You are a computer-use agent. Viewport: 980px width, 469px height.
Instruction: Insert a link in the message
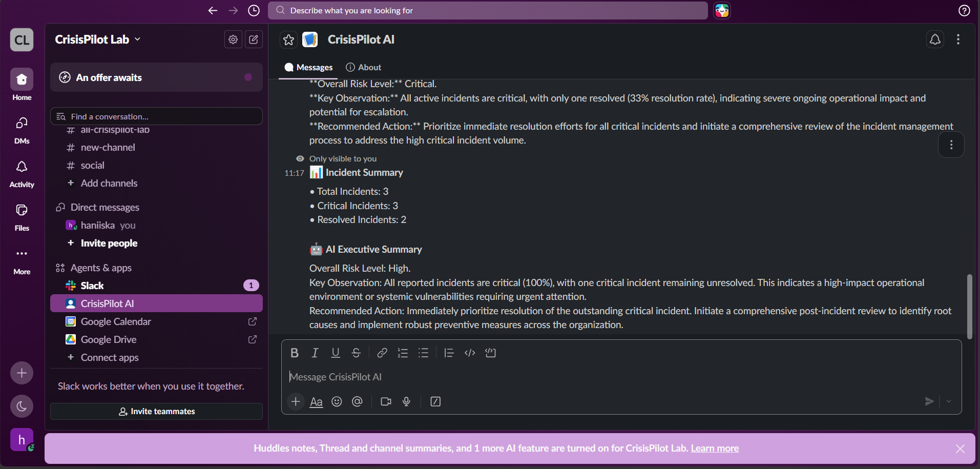click(x=382, y=353)
